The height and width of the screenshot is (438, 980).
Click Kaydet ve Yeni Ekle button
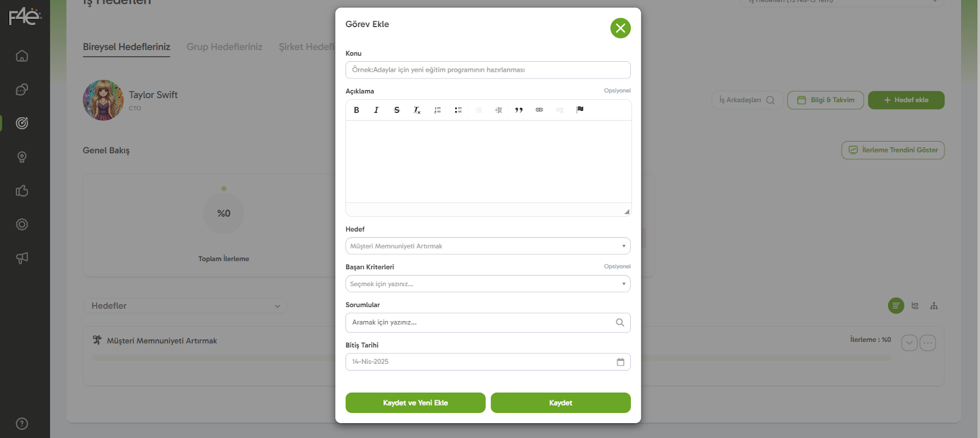tap(415, 403)
